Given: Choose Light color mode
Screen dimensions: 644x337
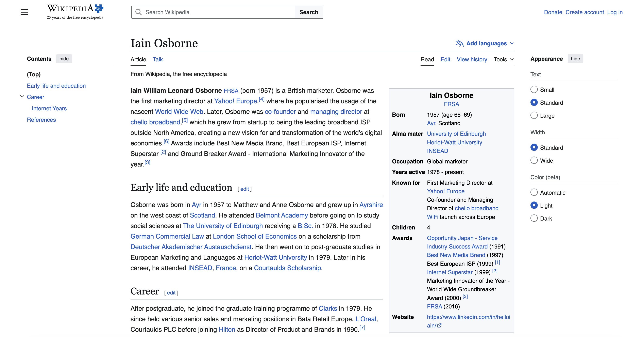Looking at the screenshot, I should (534, 205).
